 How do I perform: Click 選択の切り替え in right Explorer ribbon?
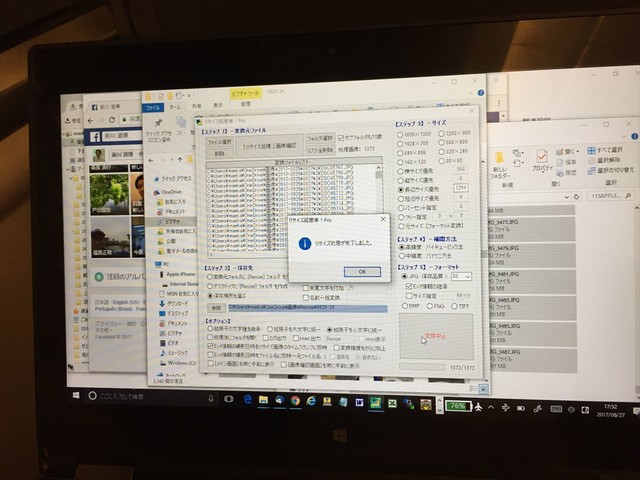611,170
